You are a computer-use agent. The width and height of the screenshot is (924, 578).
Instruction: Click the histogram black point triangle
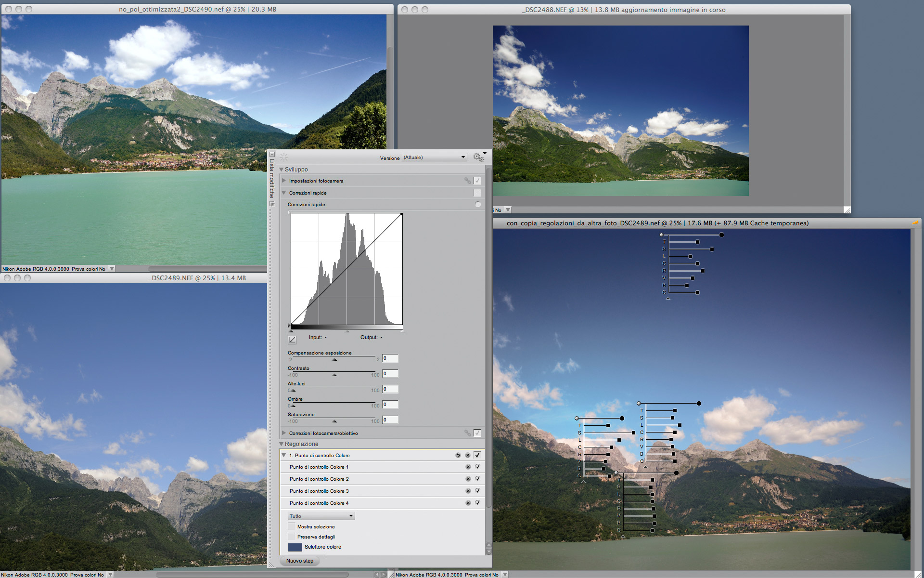[x=291, y=331]
